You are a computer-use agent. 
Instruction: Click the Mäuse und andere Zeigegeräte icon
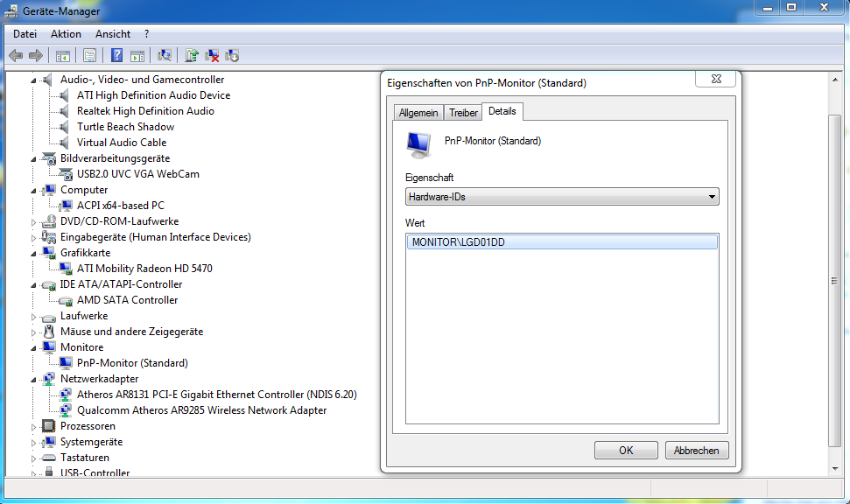49,332
